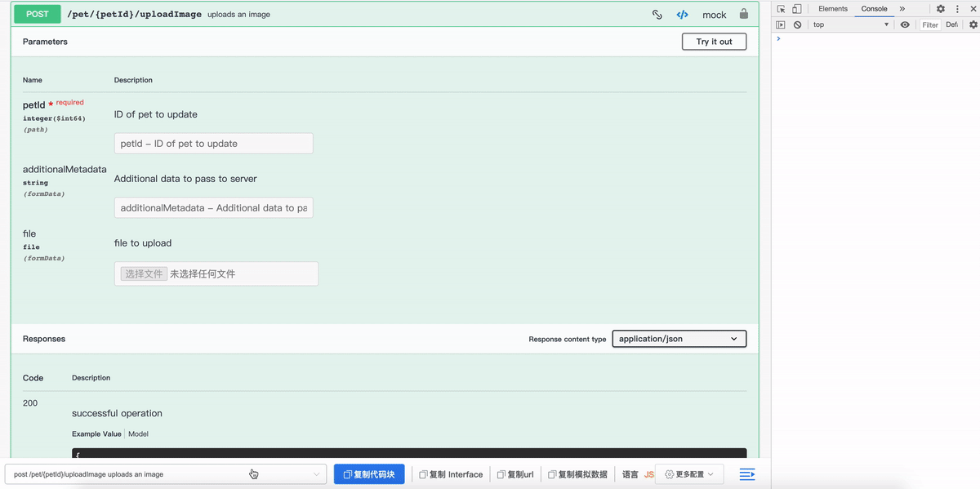Click the blue menu lines icon at bottom right
Image resolution: width=980 pixels, height=489 pixels.
[x=746, y=474]
